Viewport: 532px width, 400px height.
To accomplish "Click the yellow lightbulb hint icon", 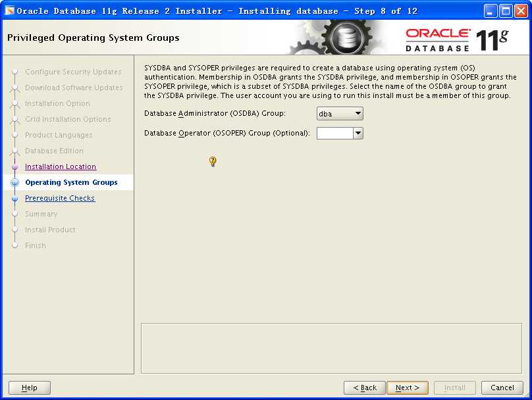I will (x=213, y=161).
